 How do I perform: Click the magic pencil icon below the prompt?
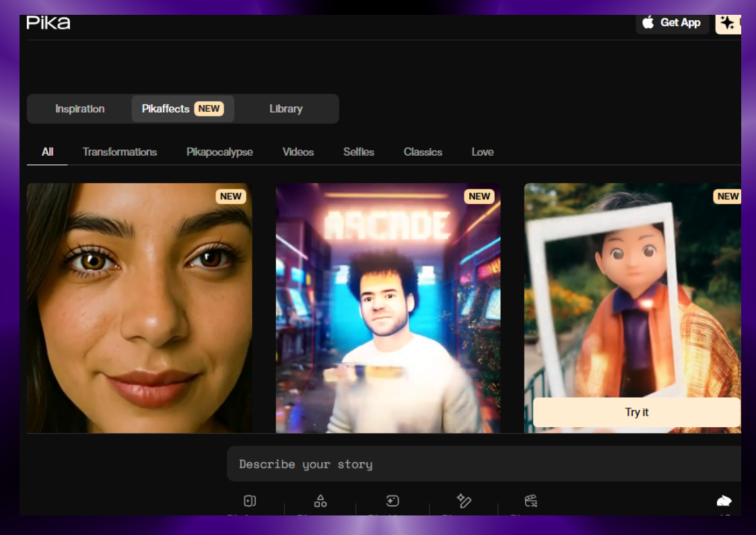coord(464,501)
